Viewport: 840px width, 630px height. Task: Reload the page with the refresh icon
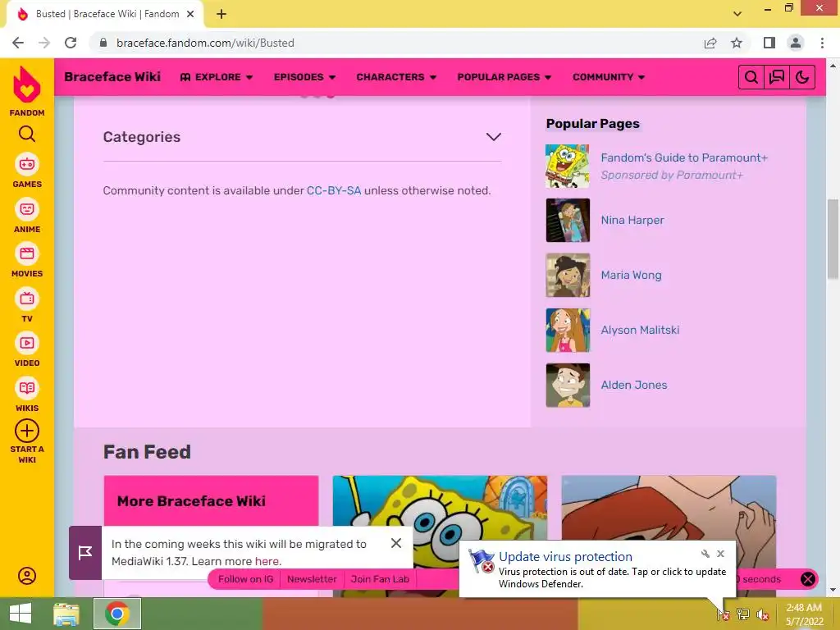[x=71, y=43]
